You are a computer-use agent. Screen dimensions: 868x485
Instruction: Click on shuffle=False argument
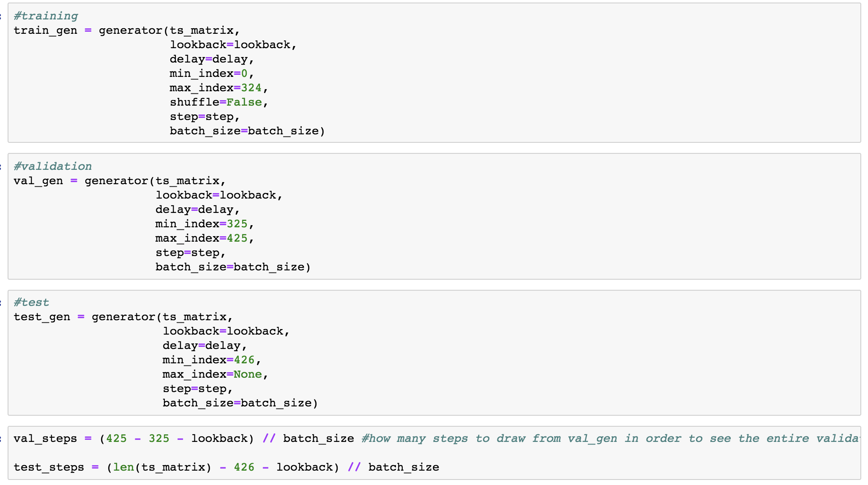pos(216,102)
